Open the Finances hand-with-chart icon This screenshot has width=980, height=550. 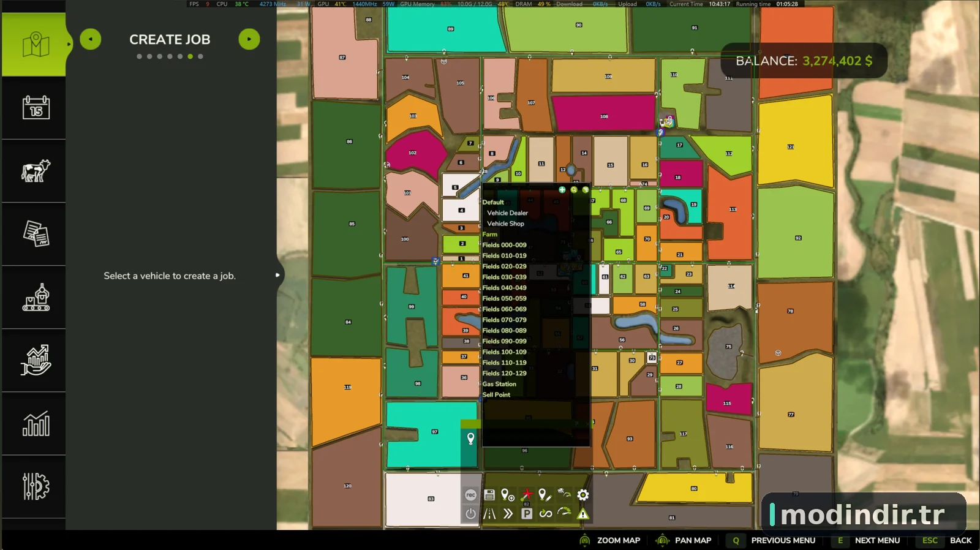(34, 360)
